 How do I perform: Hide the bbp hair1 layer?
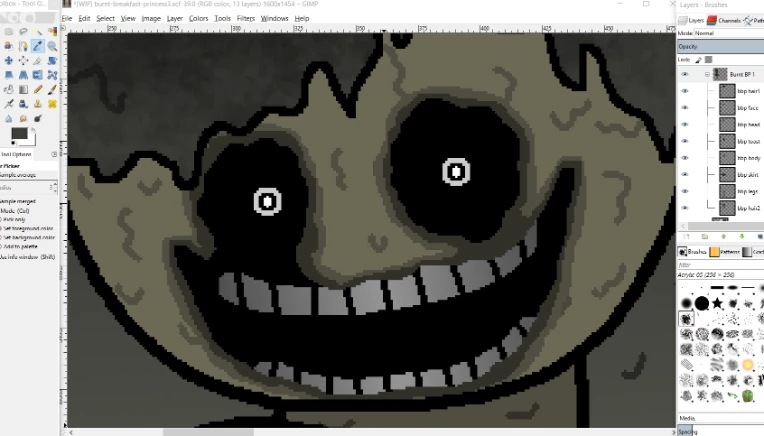[685, 91]
